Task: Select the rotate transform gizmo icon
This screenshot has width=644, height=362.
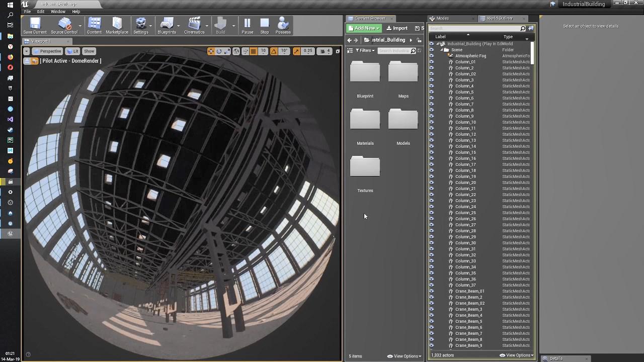Action: 219,51
